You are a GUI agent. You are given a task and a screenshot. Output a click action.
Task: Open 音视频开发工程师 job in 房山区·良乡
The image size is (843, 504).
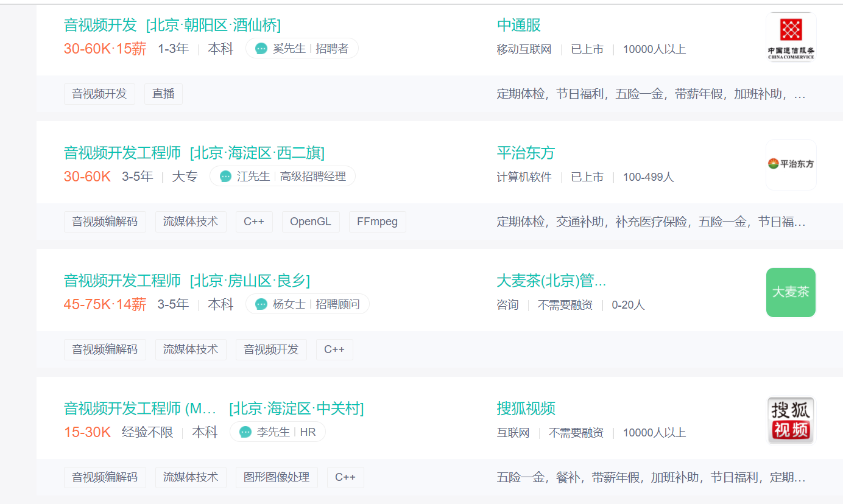pyautogui.click(x=187, y=281)
